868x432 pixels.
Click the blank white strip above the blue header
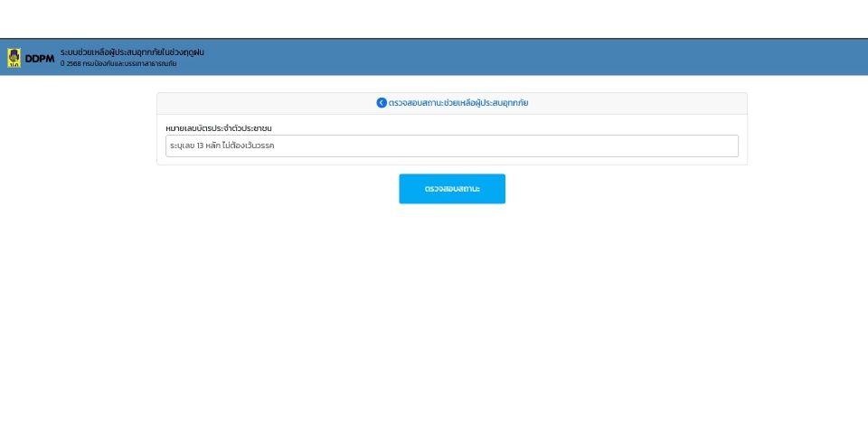[434, 18]
